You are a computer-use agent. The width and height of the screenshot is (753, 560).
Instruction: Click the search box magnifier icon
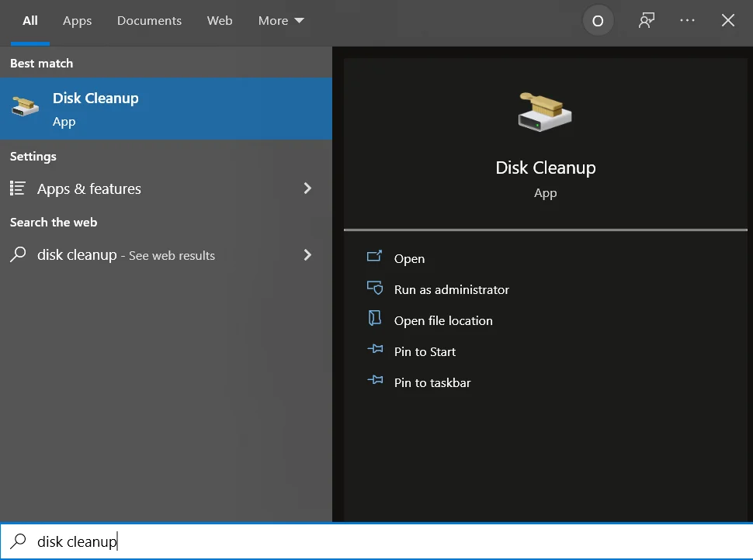19,541
